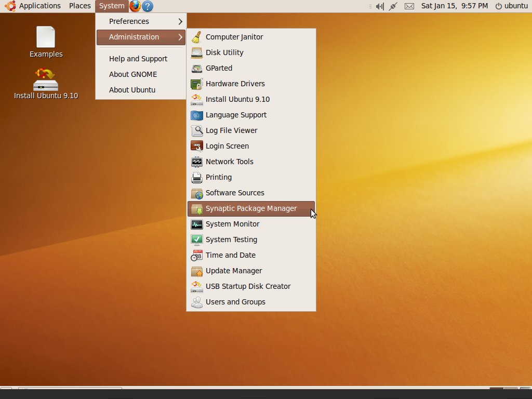Open the Help question-mark panel icon

(147, 6)
